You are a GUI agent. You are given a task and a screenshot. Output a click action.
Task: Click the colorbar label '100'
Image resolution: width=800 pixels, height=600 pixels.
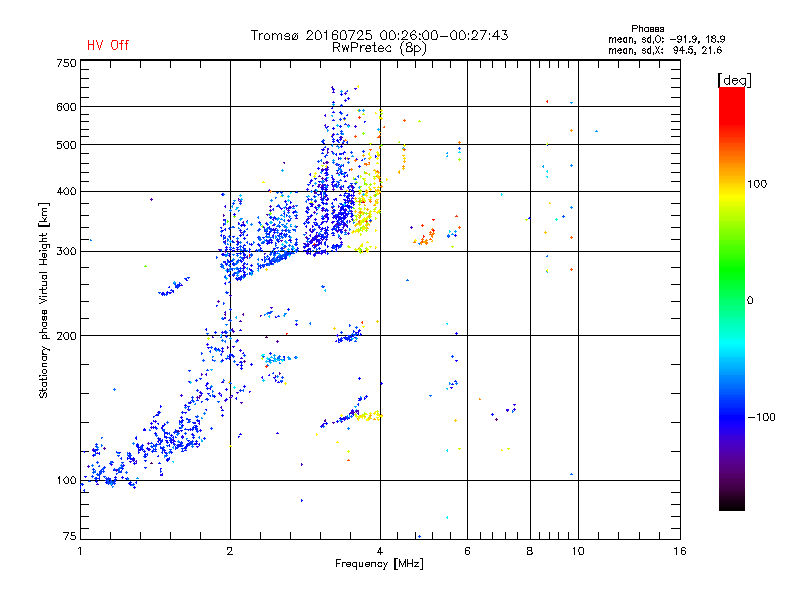pyautogui.click(x=757, y=184)
